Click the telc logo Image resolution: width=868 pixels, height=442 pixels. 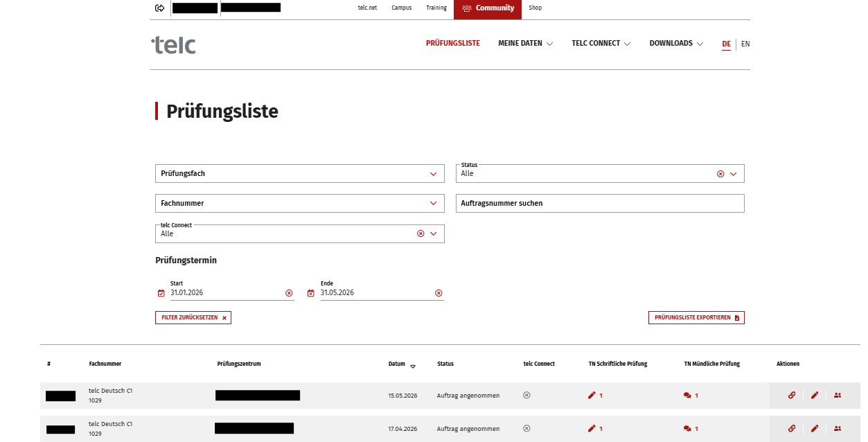[x=173, y=45]
